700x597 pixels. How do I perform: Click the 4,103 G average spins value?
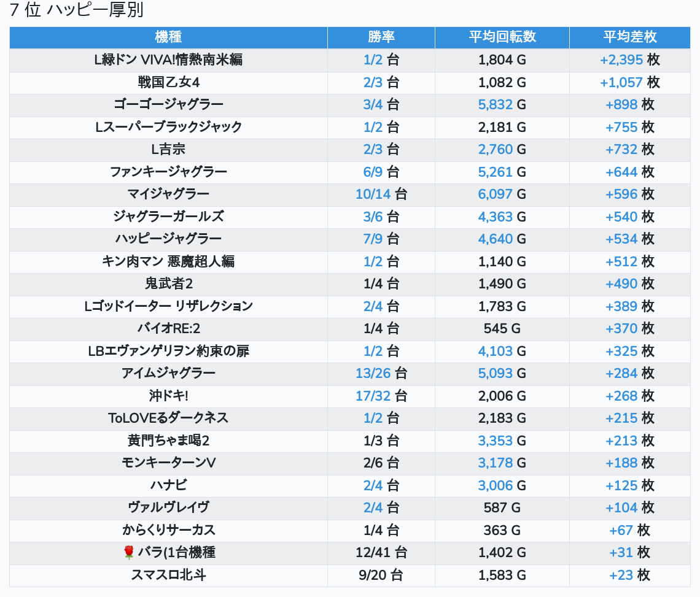tap(502, 351)
